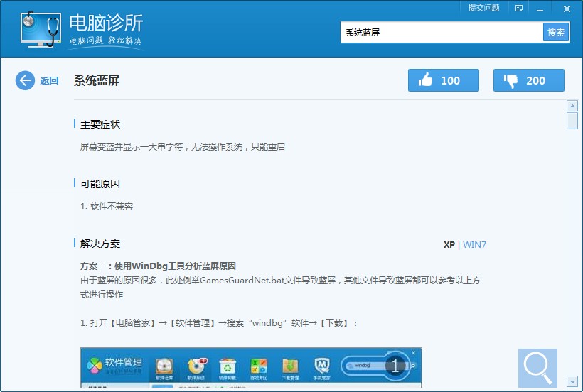Click the scrollbar up arrow
Viewport: 583px width, 392px height.
[x=572, y=106]
